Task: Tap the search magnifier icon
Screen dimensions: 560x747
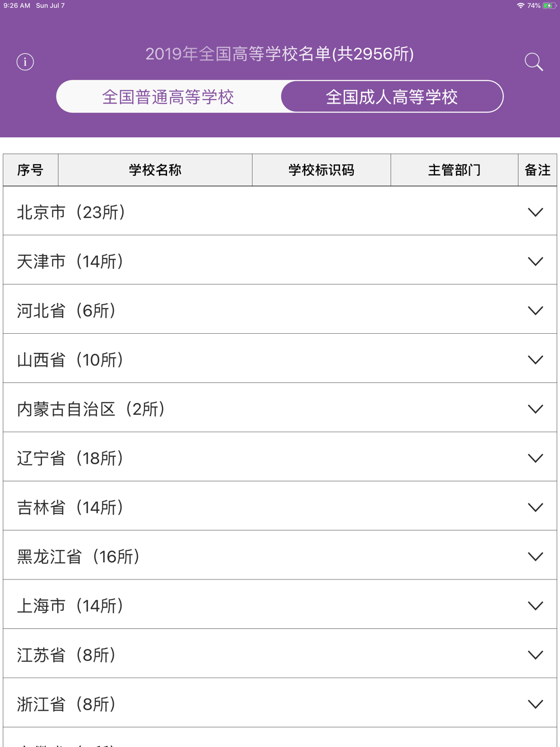Action: [534, 62]
